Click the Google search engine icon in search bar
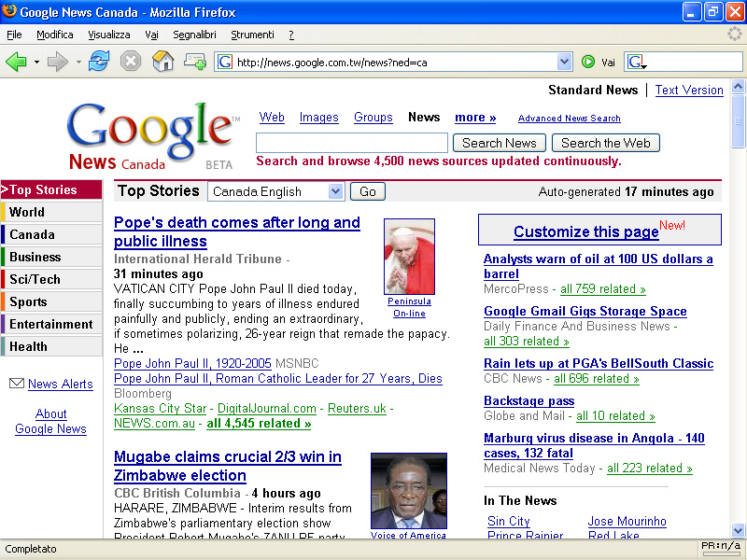 (x=636, y=62)
